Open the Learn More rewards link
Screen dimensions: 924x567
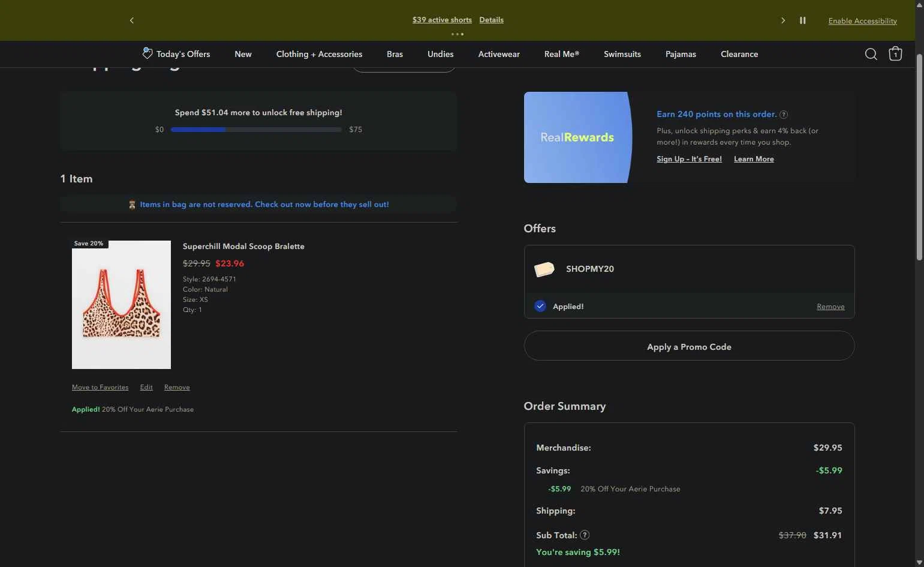click(x=754, y=159)
